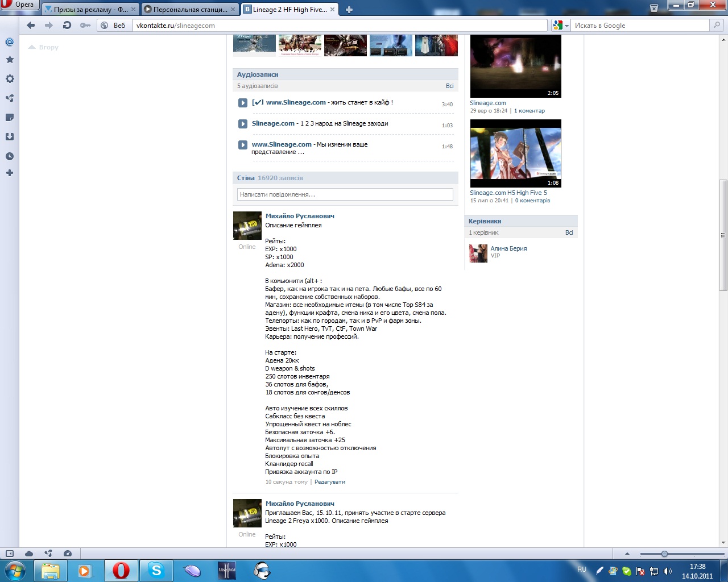Open Алина Берия's profile

(508, 248)
